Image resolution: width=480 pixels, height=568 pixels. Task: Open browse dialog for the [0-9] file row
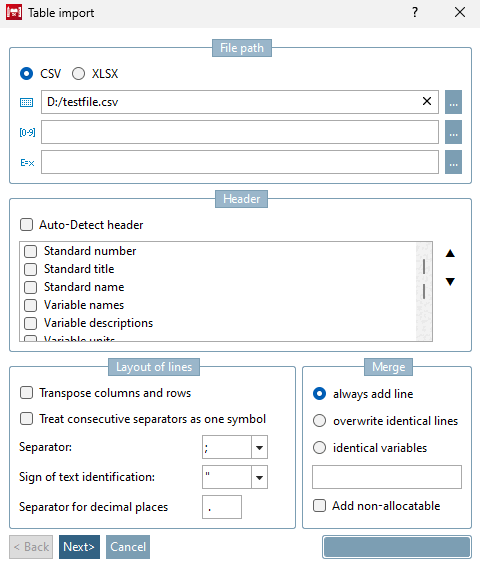coord(453,132)
